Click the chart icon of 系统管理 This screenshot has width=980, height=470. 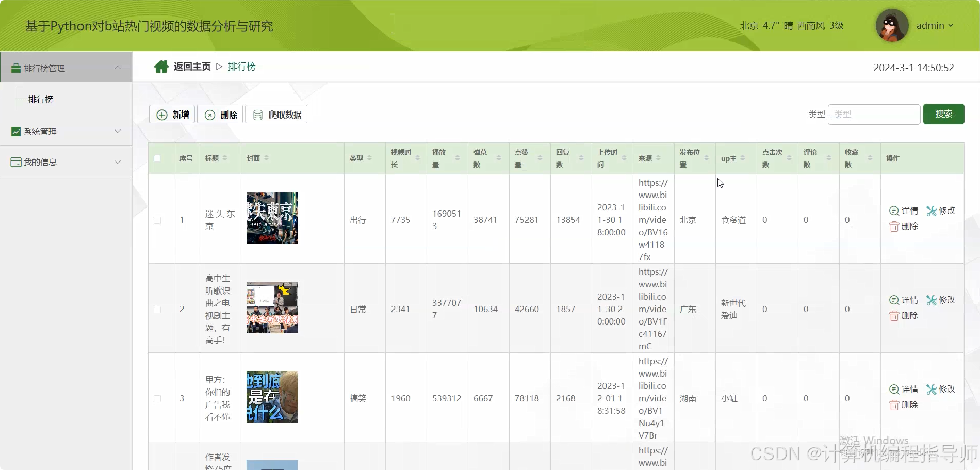[x=16, y=132]
